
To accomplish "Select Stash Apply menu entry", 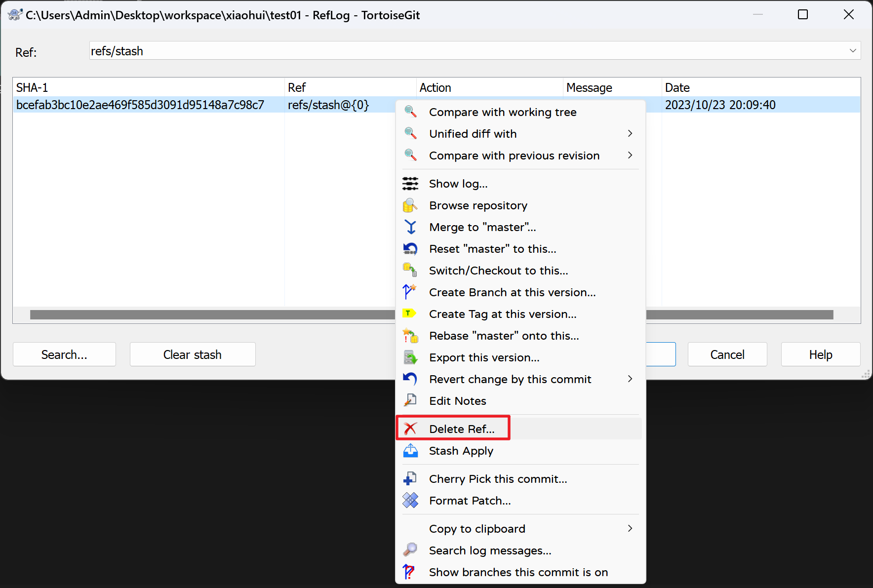I will (521, 451).
